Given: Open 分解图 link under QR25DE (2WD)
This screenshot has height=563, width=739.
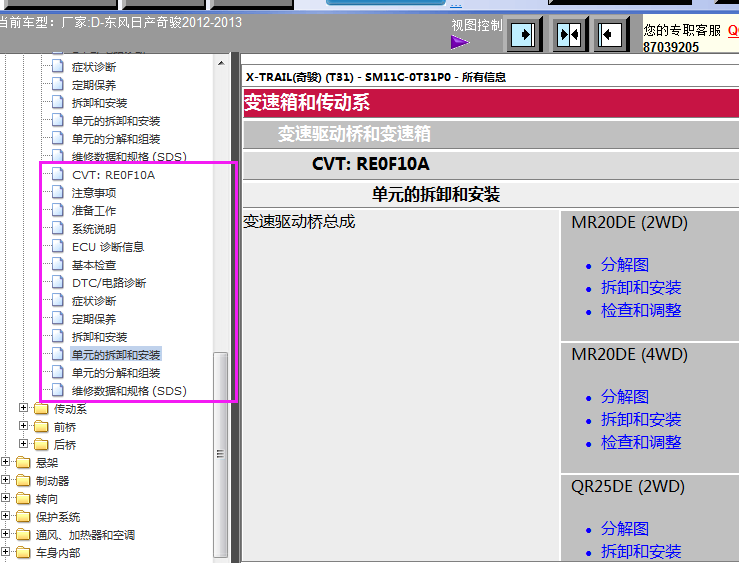Looking at the screenshot, I should (x=624, y=528).
